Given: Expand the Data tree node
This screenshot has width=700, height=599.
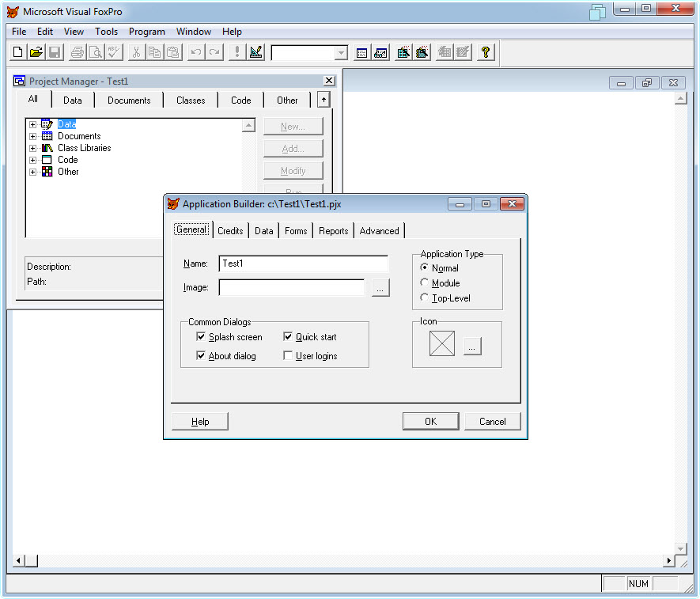Looking at the screenshot, I should [32, 124].
